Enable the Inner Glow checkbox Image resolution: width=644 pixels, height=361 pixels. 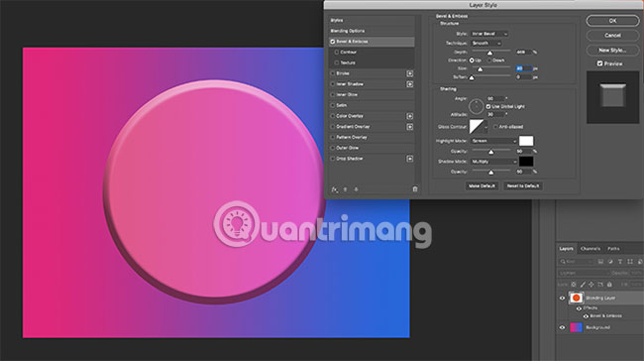pos(333,94)
